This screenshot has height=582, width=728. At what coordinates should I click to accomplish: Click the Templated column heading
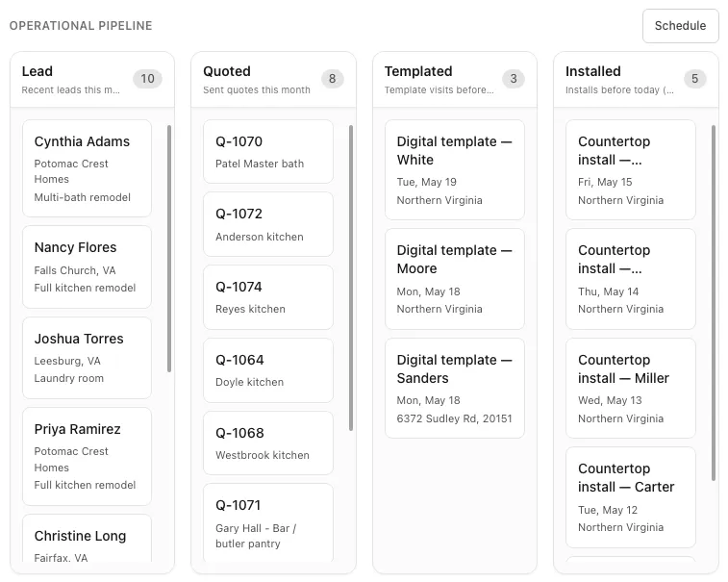click(418, 71)
